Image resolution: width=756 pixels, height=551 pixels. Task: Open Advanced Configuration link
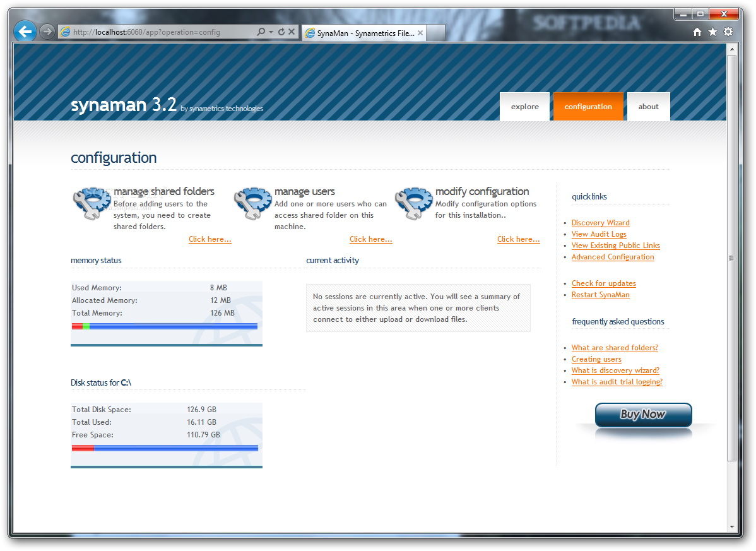click(x=613, y=257)
